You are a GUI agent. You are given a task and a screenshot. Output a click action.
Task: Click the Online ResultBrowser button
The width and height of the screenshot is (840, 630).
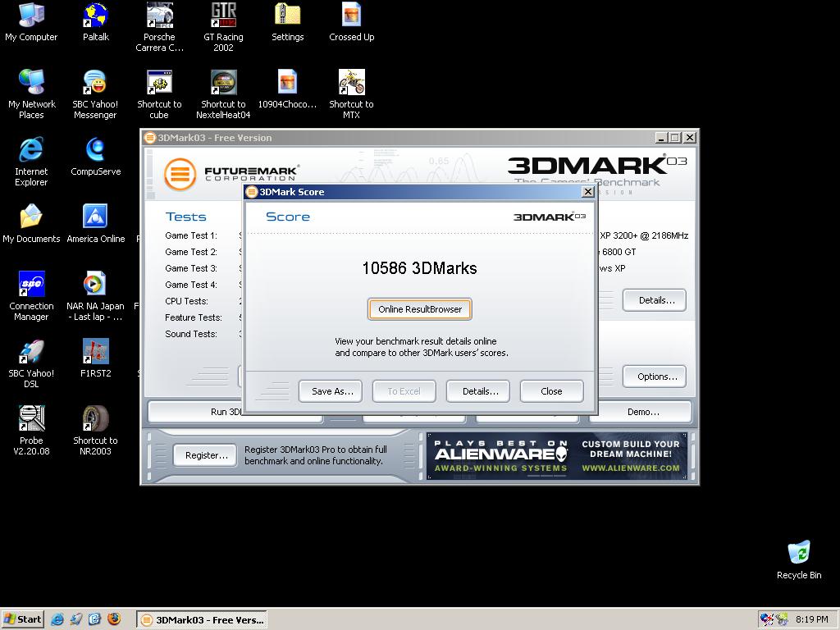(420, 309)
